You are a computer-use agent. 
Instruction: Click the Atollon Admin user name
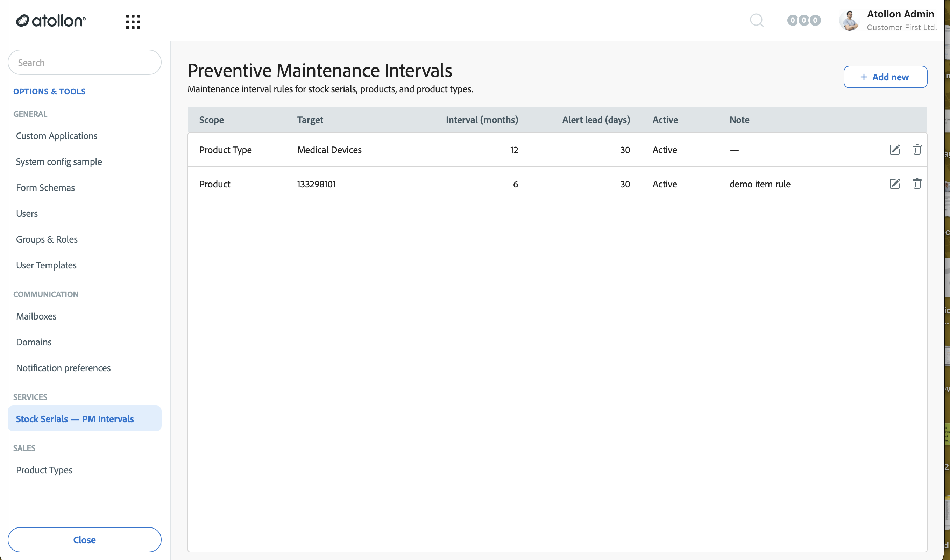(x=901, y=14)
